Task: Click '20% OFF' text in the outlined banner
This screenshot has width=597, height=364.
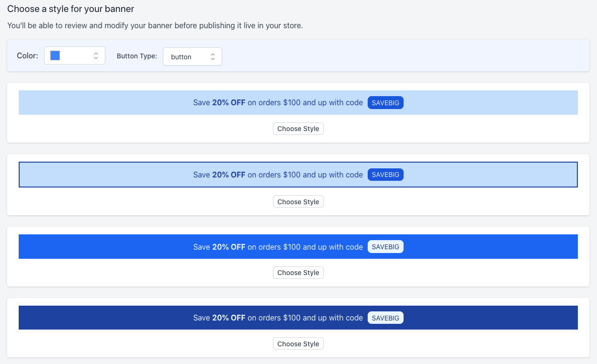Action: (228, 175)
